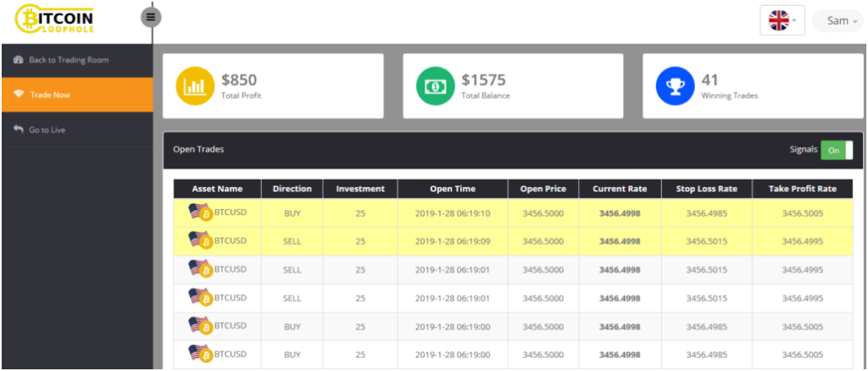868x371 pixels.
Task: Click the dashboard icon beside Back to Trading Room
Action: [18, 60]
